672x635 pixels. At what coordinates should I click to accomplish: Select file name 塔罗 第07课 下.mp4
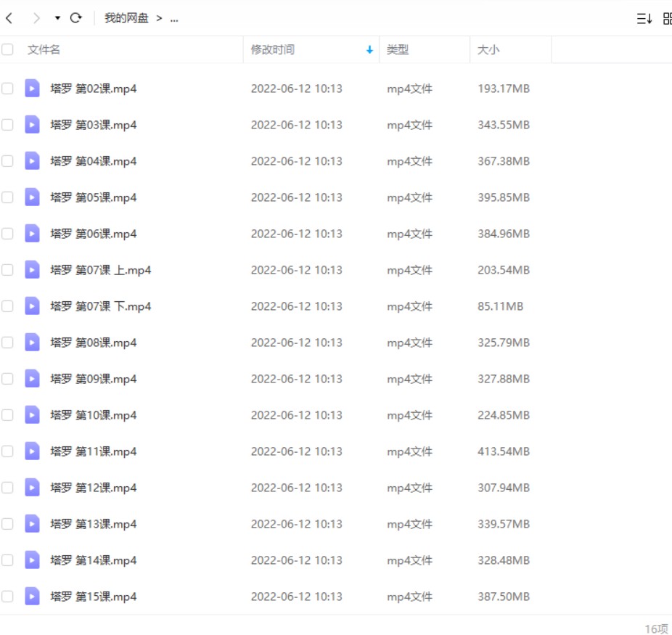click(101, 306)
